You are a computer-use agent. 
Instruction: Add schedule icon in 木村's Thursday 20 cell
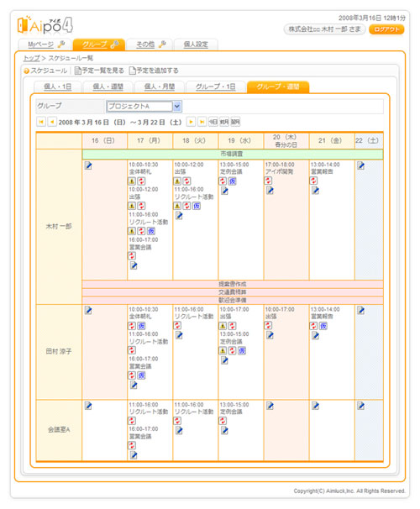[x=270, y=191]
